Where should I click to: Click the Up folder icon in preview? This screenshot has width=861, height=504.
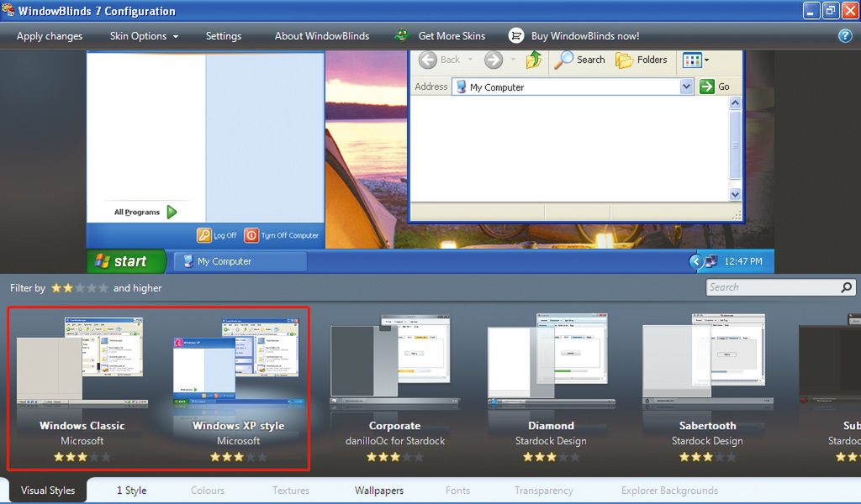534,60
